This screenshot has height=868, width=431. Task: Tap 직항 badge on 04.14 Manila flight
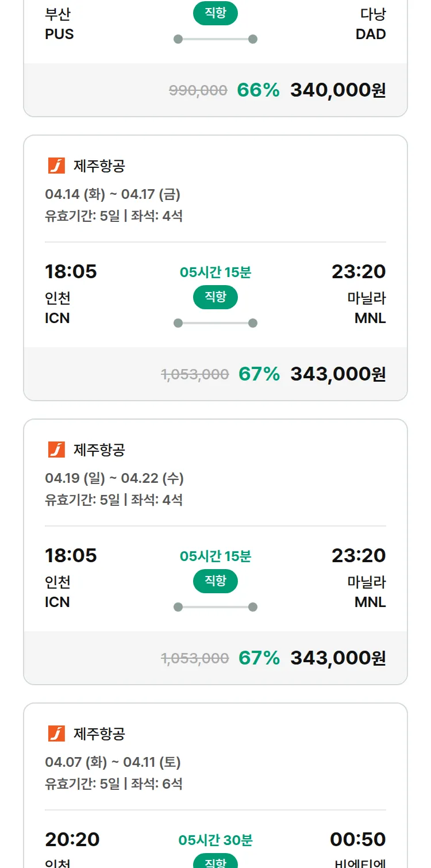[x=215, y=297]
